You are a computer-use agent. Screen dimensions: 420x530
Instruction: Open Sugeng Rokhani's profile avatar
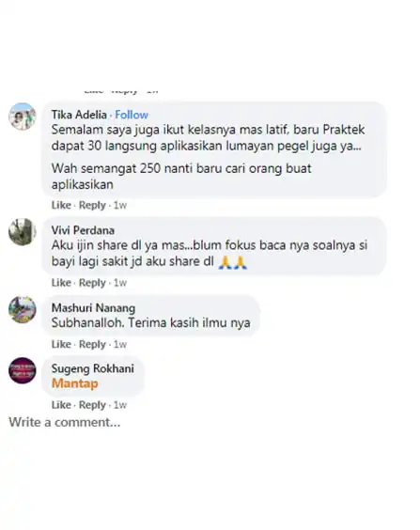[22, 370]
